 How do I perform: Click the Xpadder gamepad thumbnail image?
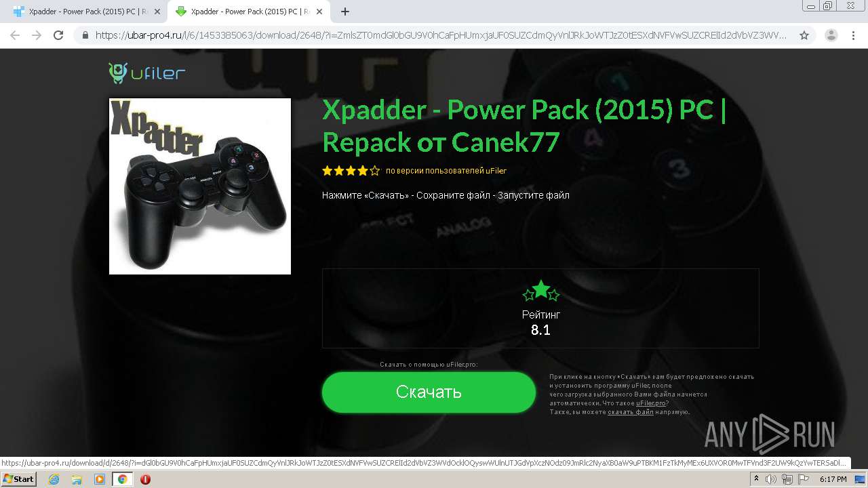pos(200,186)
